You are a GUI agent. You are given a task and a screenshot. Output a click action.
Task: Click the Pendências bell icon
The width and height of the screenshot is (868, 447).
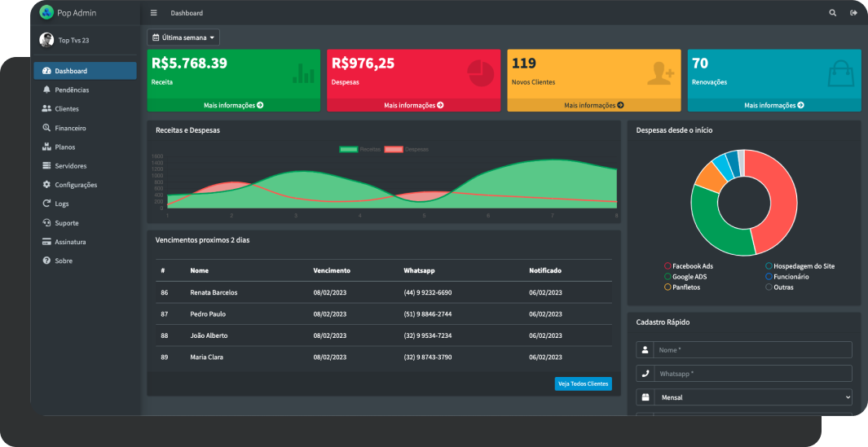click(46, 90)
